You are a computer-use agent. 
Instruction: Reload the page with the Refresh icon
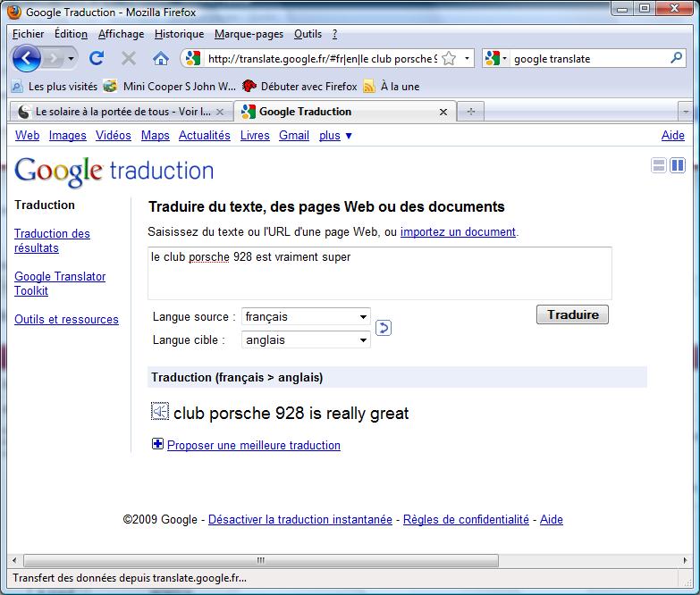click(x=97, y=58)
